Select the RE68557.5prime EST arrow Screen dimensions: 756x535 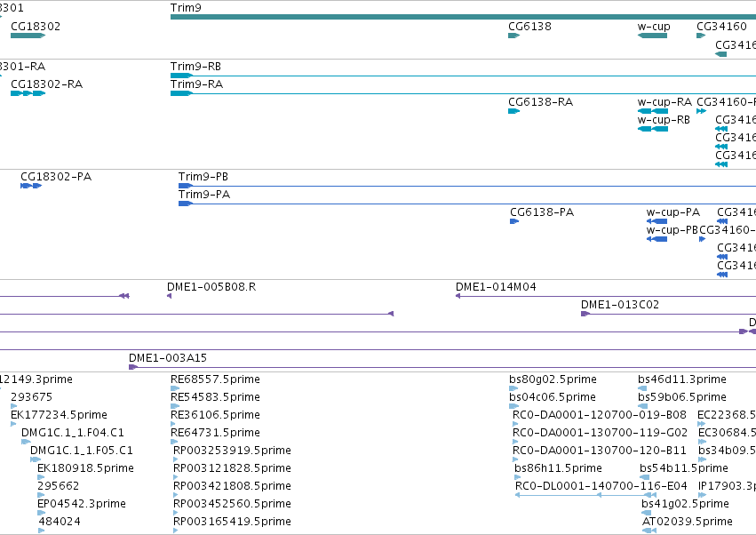pyautogui.click(x=175, y=388)
